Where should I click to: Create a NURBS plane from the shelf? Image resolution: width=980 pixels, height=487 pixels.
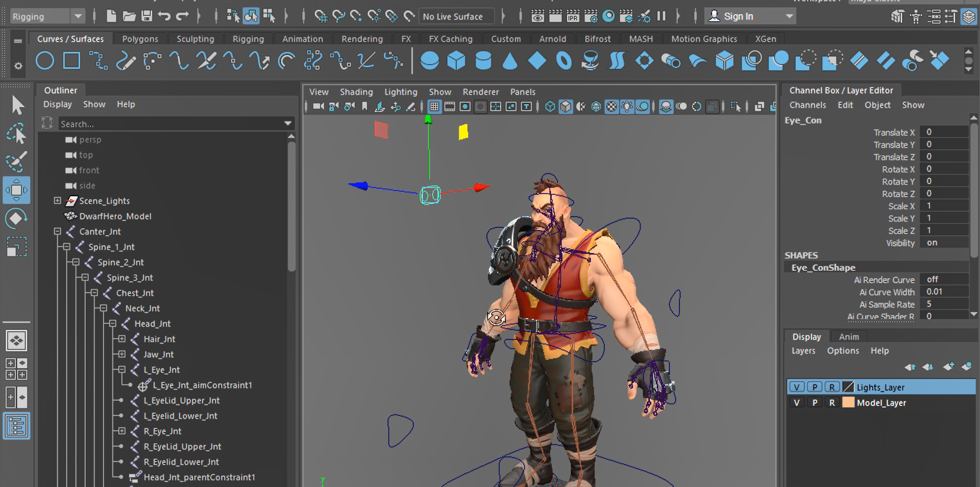point(537,61)
